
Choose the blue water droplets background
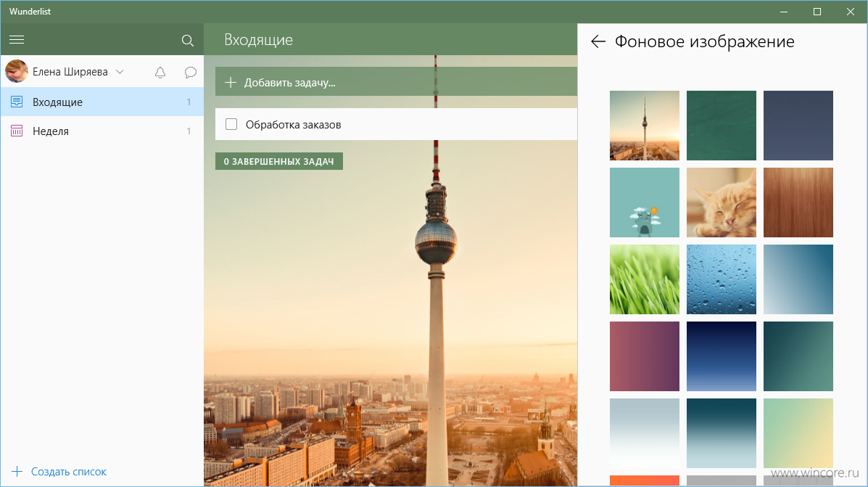[x=722, y=280]
